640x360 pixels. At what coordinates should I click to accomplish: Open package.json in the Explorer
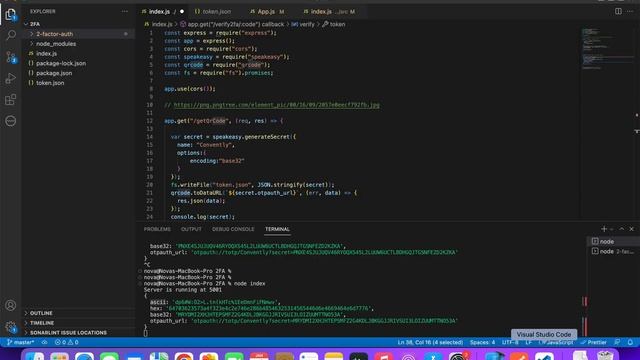pyautogui.click(x=54, y=73)
